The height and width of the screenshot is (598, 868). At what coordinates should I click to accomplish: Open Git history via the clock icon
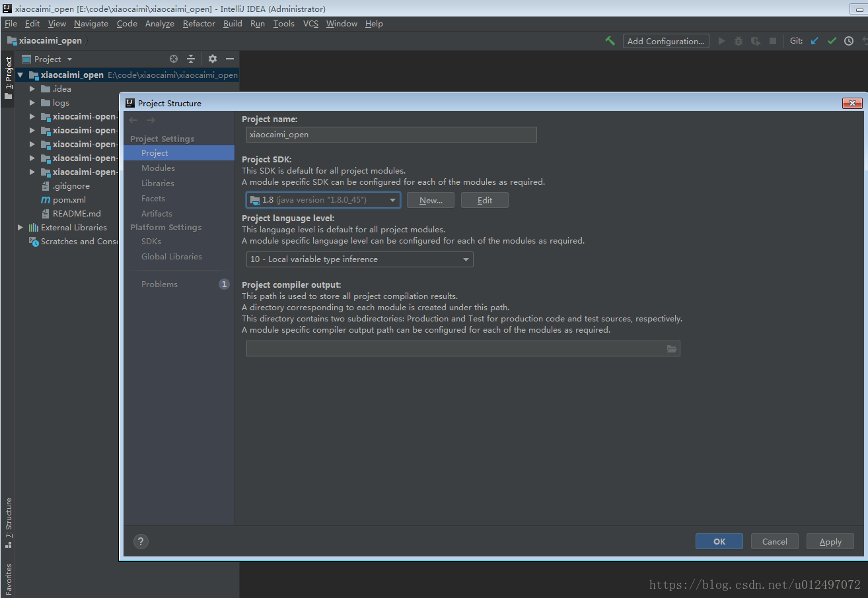pyautogui.click(x=849, y=41)
